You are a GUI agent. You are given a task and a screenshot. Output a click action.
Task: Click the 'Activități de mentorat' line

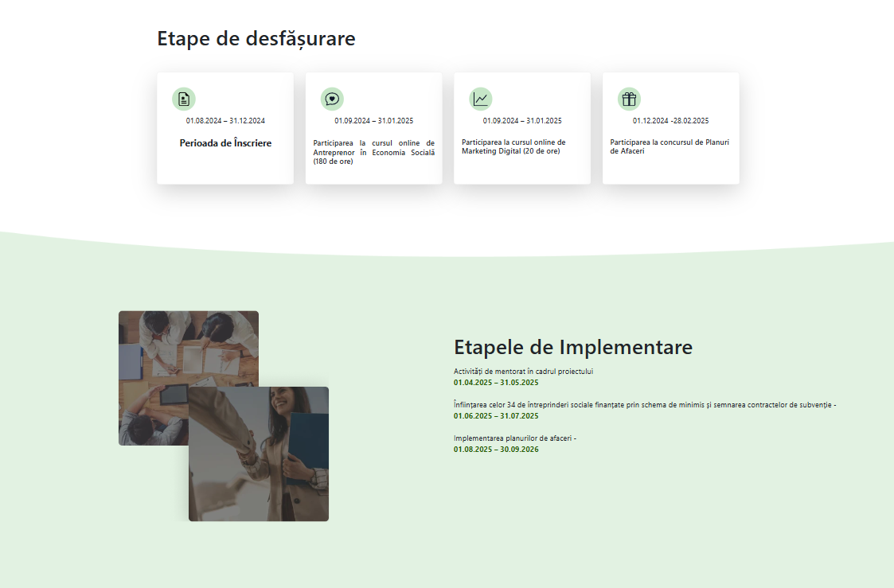pos(523,372)
